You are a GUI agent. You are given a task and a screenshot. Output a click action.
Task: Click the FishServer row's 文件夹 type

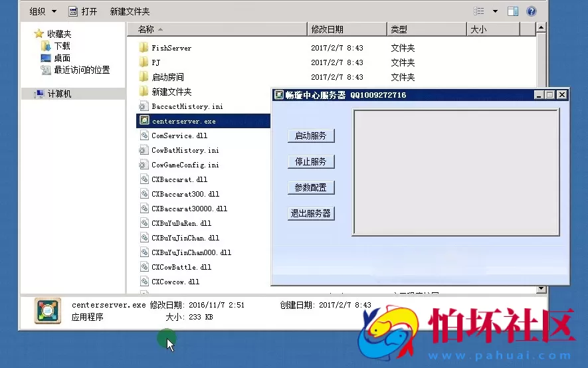click(x=403, y=48)
